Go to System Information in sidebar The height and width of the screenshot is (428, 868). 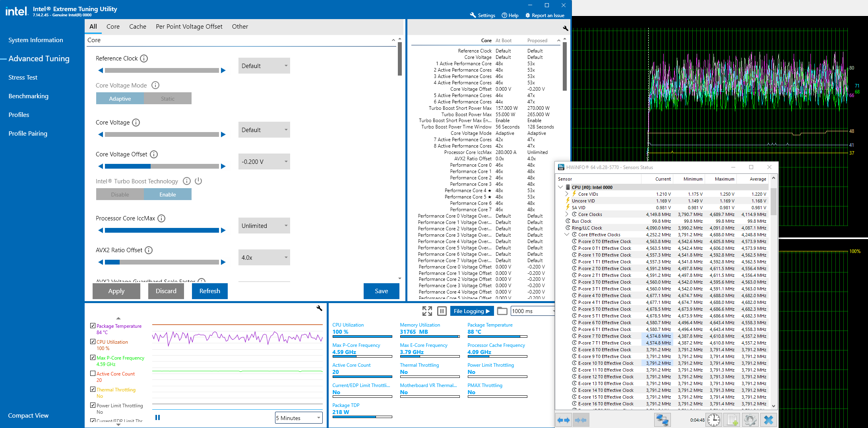36,40
